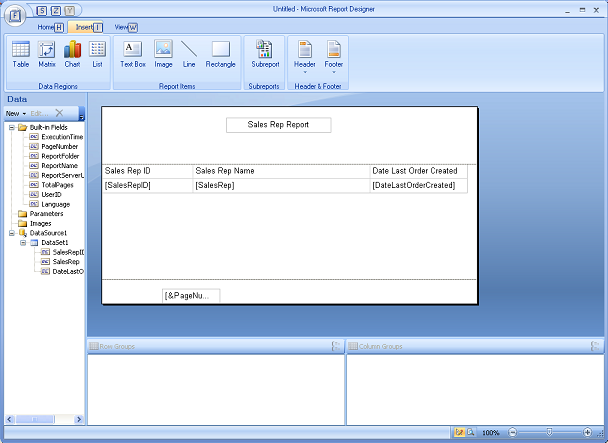
Task: Select the Line report item tool
Action: [189, 55]
